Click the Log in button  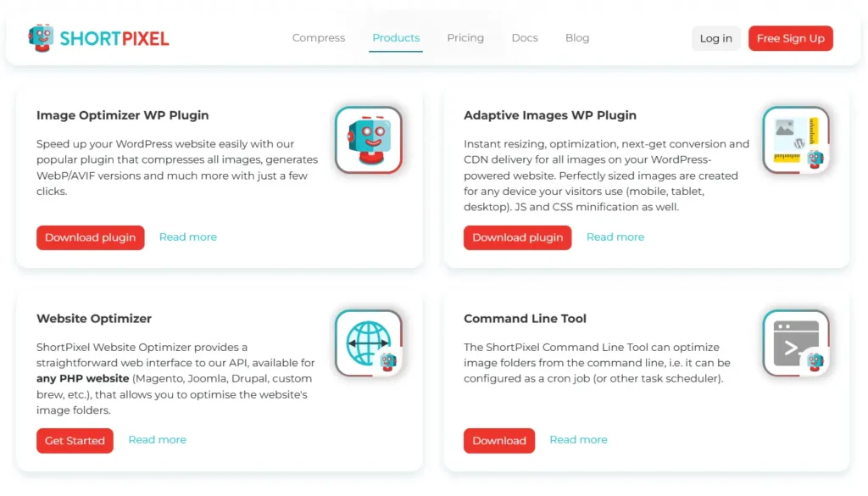point(715,38)
